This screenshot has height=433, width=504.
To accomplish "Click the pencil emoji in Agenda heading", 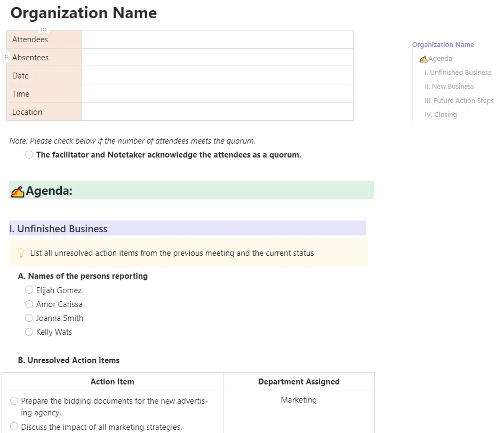I will (x=18, y=192).
